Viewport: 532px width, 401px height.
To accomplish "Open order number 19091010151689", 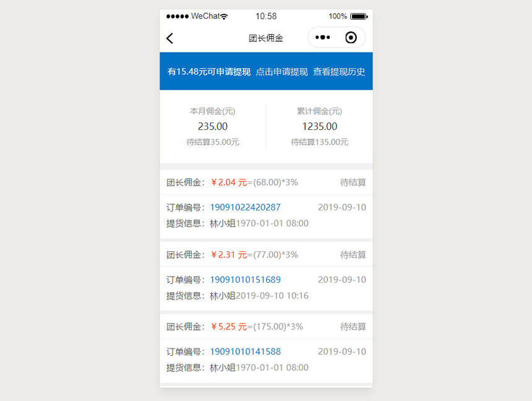I will [246, 280].
